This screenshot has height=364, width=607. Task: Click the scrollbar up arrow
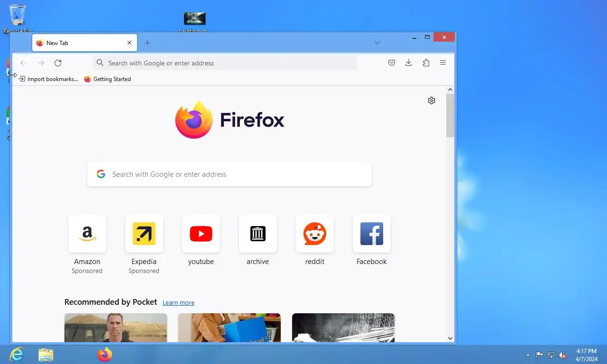click(450, 90)
